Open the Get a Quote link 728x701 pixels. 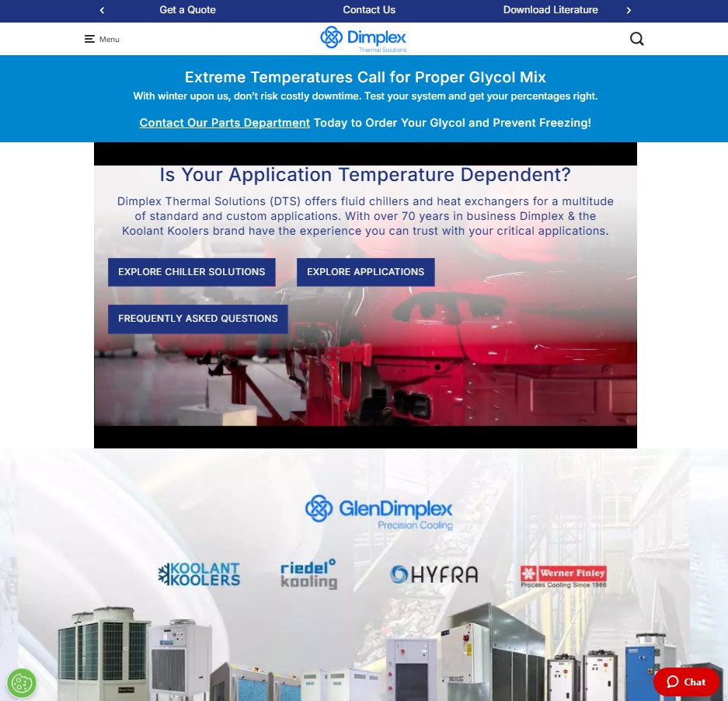coord(187,10)
